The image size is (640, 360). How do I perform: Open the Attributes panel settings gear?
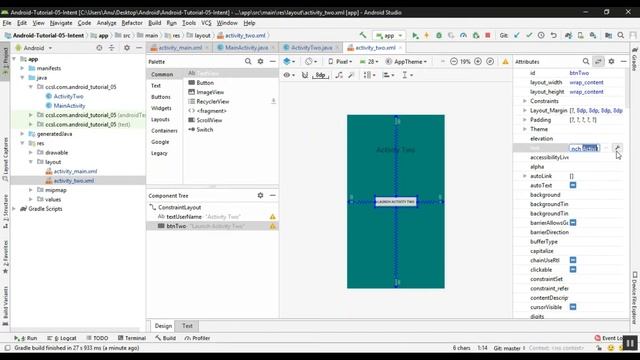611,62
